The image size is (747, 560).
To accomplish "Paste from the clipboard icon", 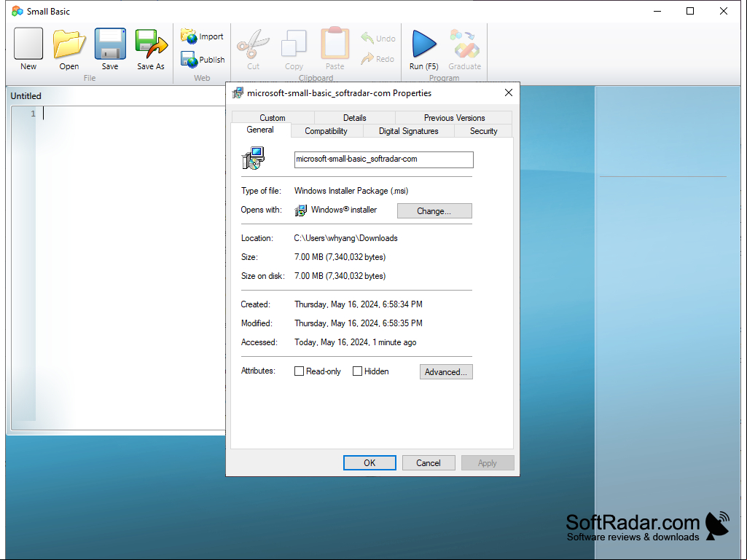I will click(335, 49).
